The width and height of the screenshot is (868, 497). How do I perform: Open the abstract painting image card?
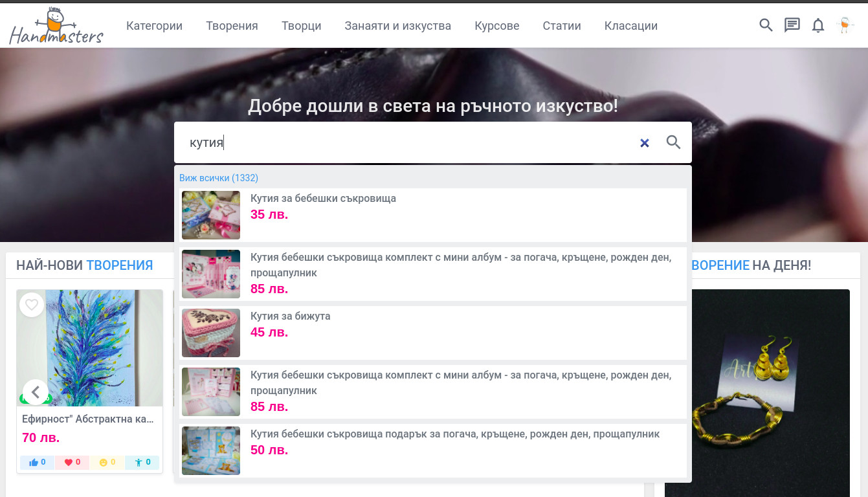[x=89, y=348]
